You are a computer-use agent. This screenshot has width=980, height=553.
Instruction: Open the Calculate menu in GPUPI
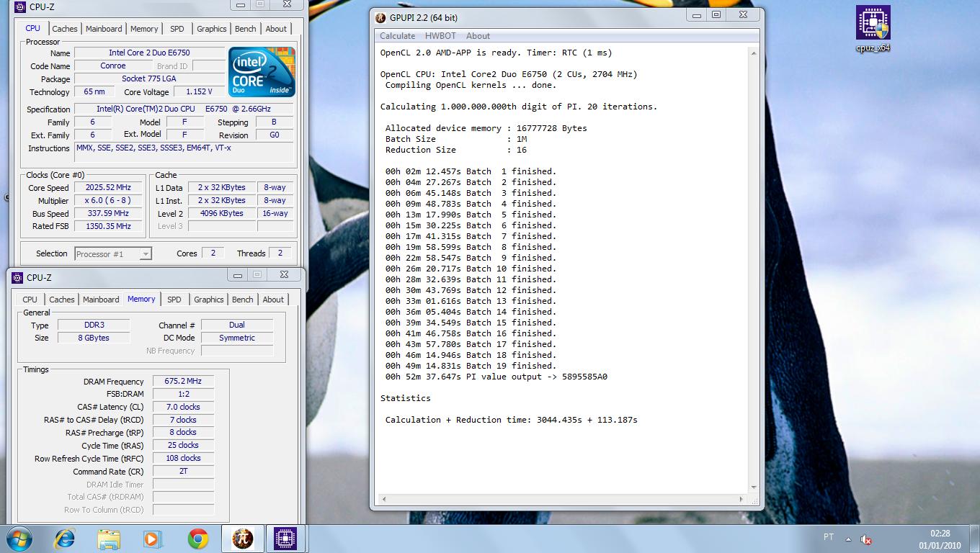(x=397, y=36)
